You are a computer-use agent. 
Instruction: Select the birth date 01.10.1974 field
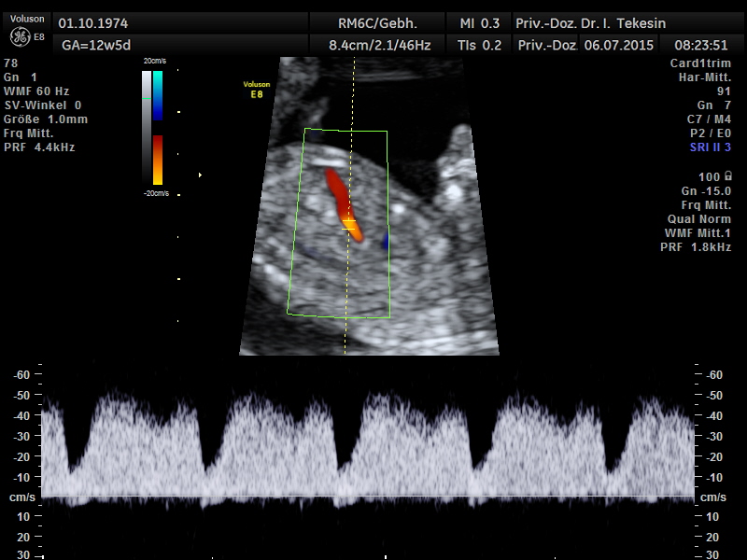point(93,23)
